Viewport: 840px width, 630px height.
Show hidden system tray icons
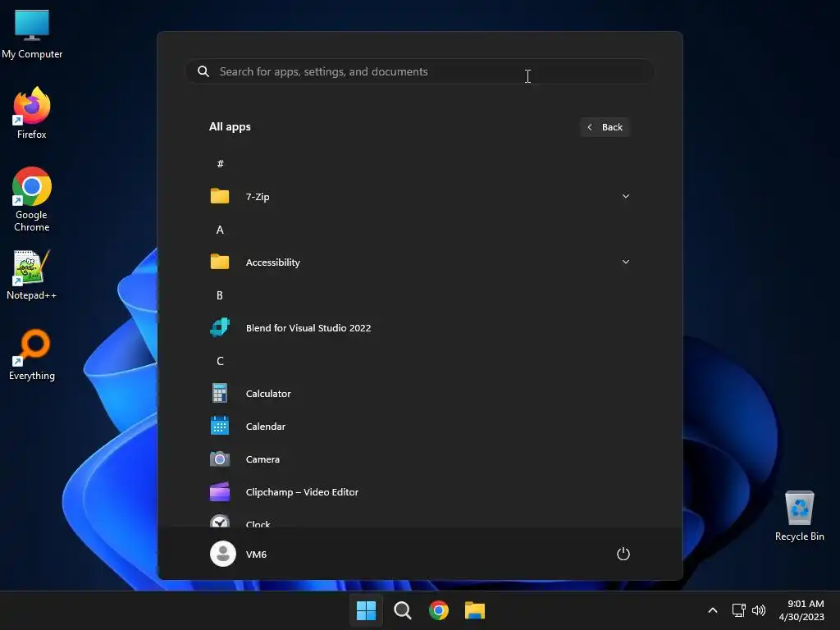pos(713,610)
